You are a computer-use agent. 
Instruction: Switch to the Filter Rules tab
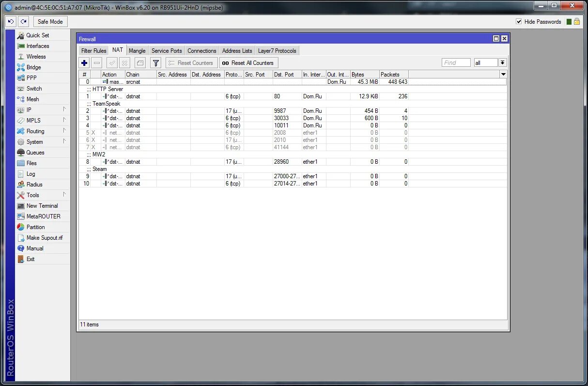pos(94,51)
